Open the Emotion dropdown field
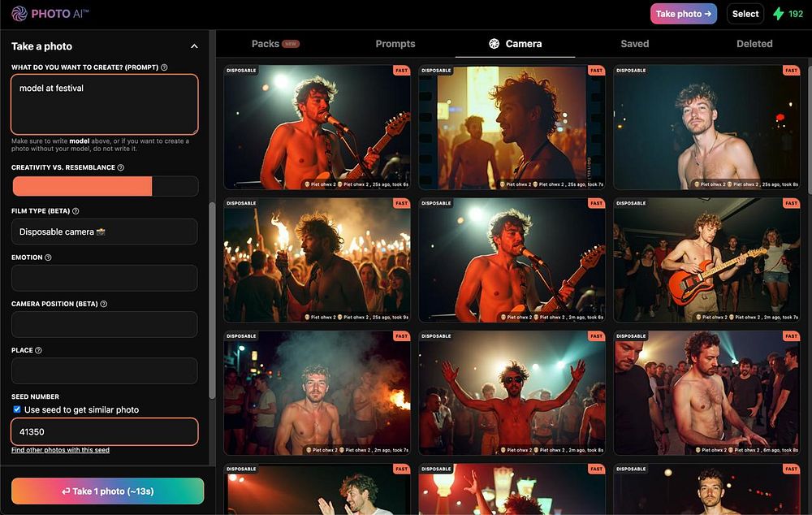Screen dimensions: 812x515 (105, 279)
